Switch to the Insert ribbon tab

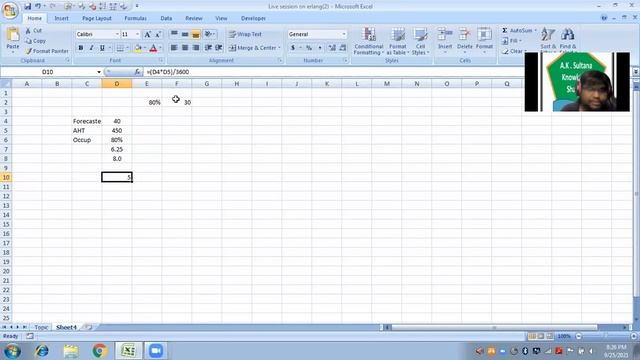[62, 18]
